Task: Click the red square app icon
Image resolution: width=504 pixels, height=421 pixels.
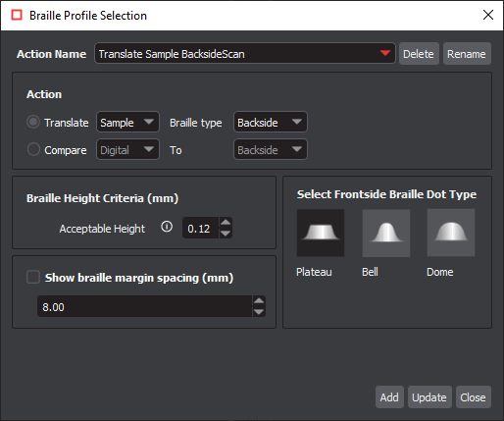Action: (17, 15)
